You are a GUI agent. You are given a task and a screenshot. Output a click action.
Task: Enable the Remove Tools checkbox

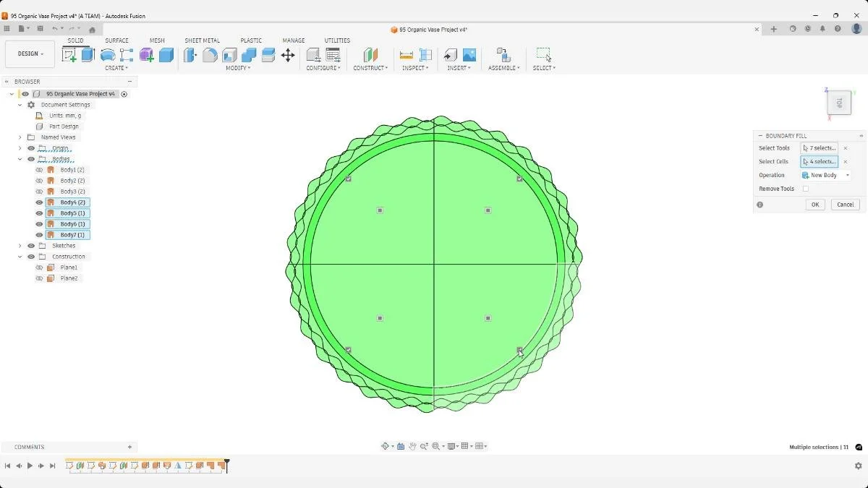click(x=806, y=188)
